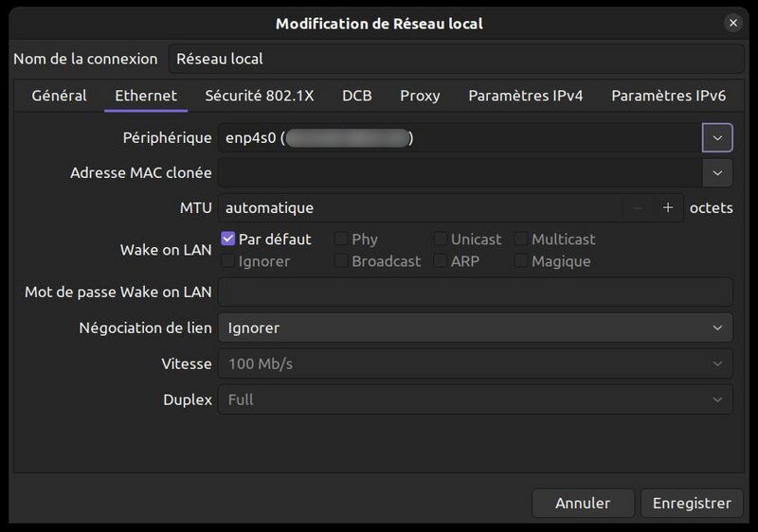Viewport: 758px width, 532px height.
Task: Click the MTU minus decrement button
Action: [x=638, y=207]
